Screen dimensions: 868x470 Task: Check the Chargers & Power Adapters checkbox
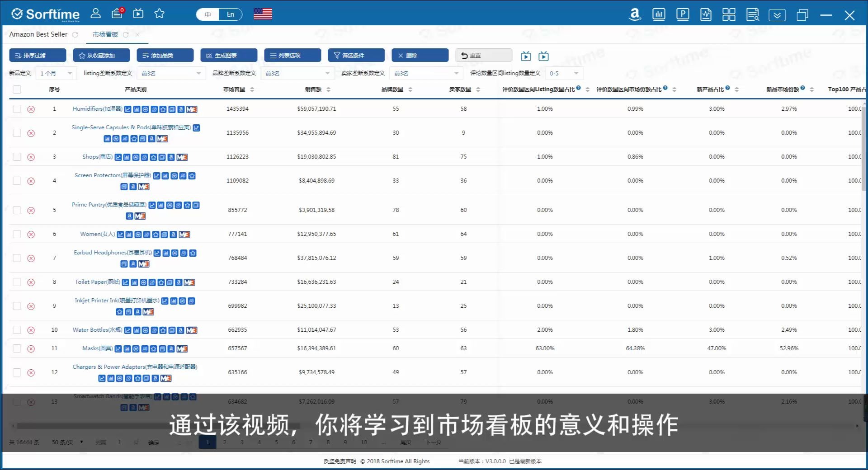(x=17, y=372)
